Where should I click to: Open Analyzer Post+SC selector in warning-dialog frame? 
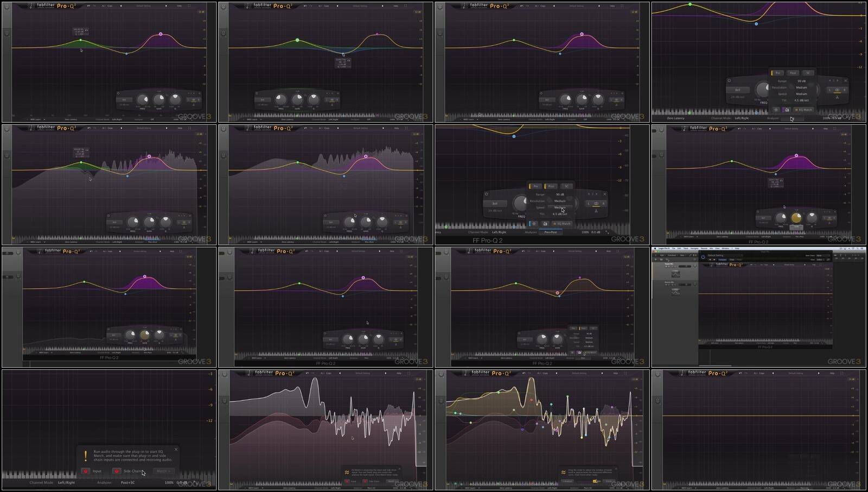pyautogui.click(x=128, y=482)
